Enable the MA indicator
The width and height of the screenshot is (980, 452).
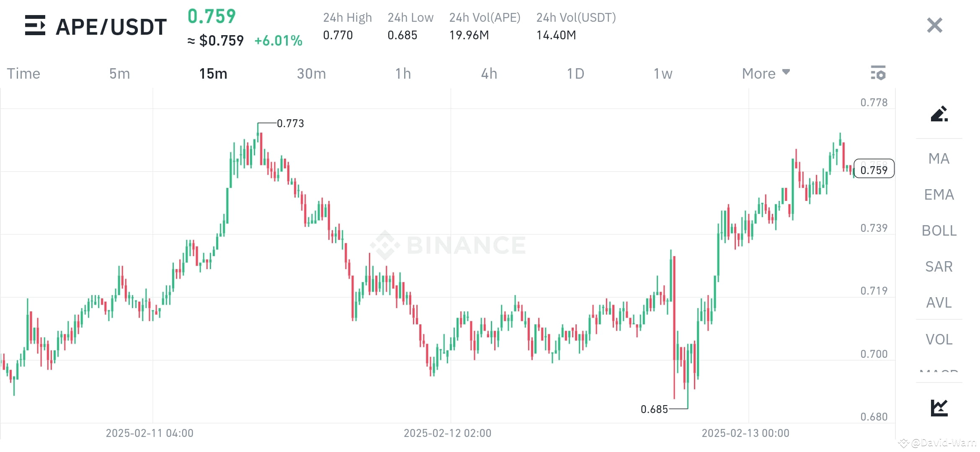(938, 158)
